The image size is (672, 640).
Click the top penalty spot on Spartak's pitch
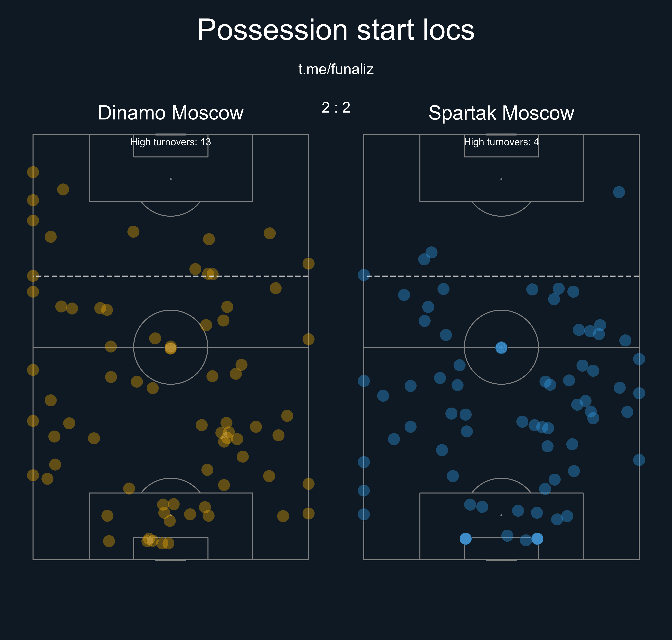pyautogui.click(x=501, y=179)
